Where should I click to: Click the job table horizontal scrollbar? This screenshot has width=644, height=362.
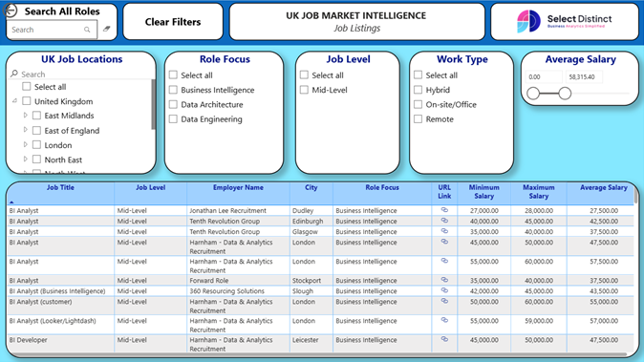click(x=318, y=353)
